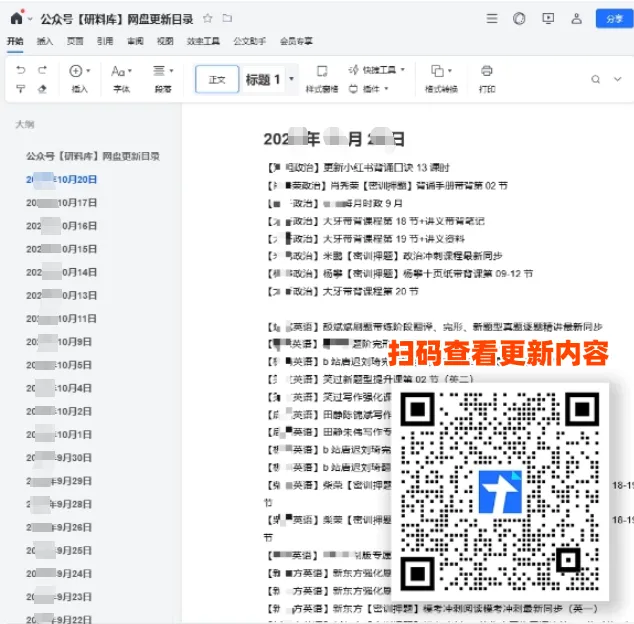Open the three-line menu icon in header
The height and width of the screenshot is (624, 634).
pyautogui.click(x=492, y=19)
